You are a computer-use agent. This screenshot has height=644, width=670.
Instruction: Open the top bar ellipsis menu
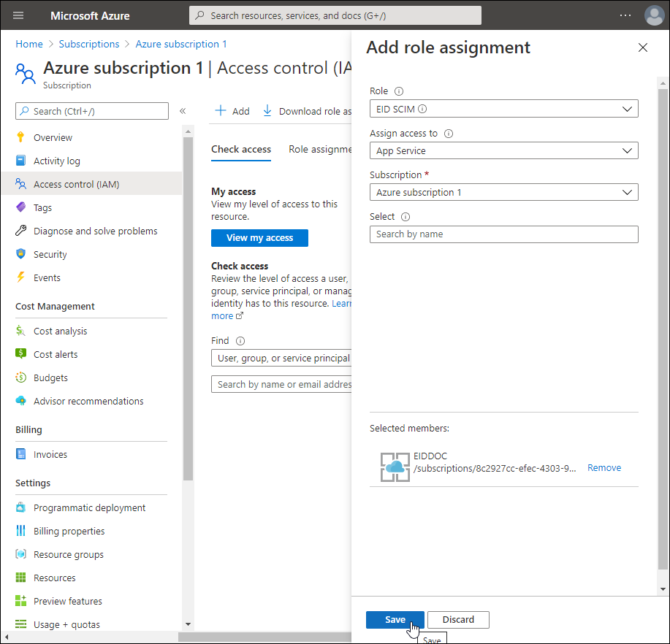point(625,15)
